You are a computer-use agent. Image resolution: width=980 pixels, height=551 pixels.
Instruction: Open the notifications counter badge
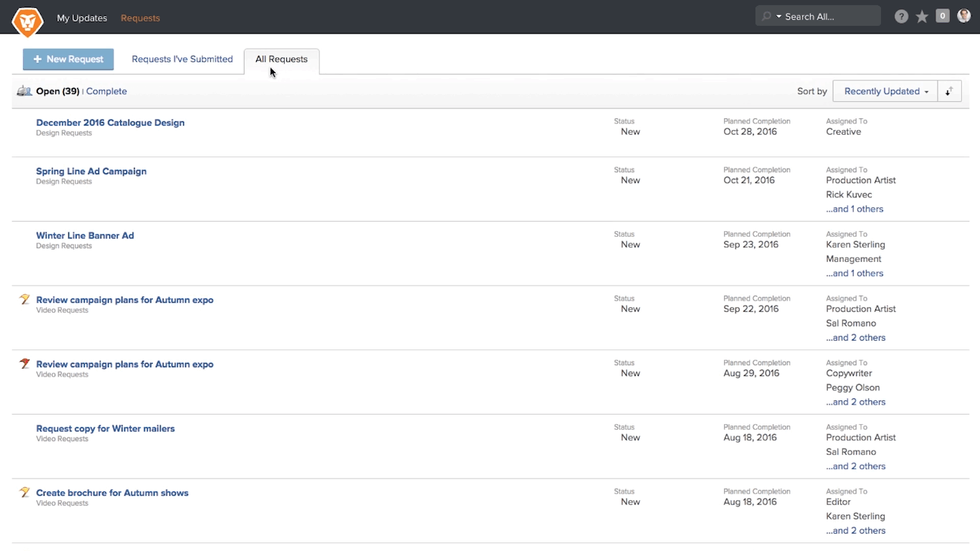[943, 16]
